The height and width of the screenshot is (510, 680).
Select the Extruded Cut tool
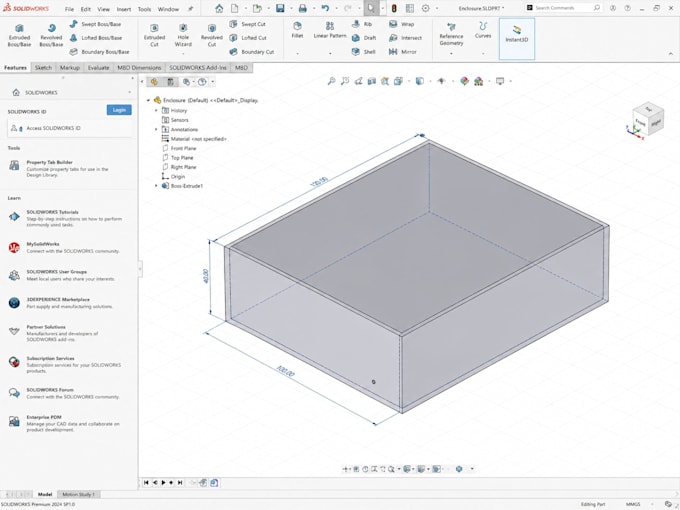(x=154, y=35)
